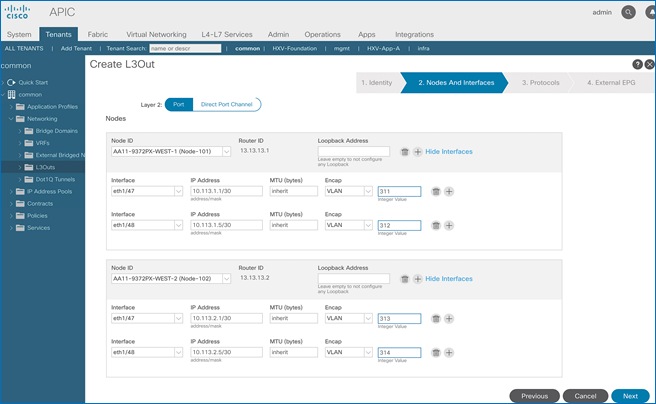Click the Contracts folder icon

(20, 204)
